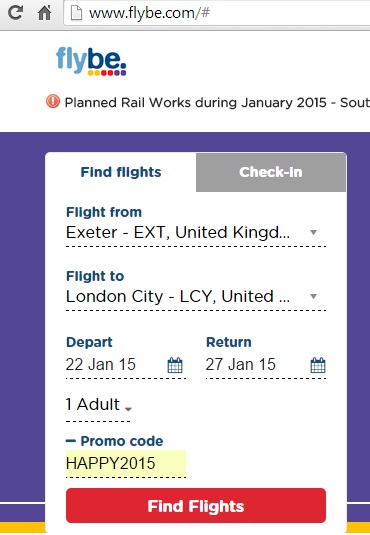Open the 1 Adult passenger selector
The image size is (370, 535).
pyautogui.click(x=98, y=405)
